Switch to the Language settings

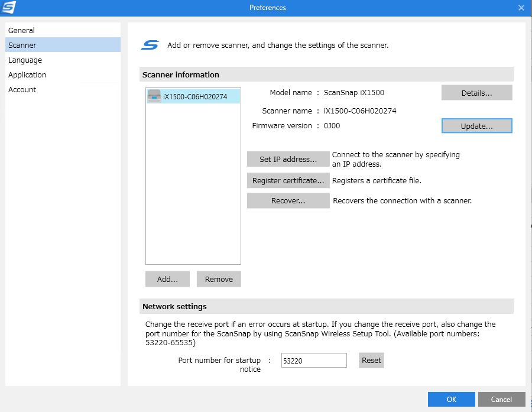[25, 60]
